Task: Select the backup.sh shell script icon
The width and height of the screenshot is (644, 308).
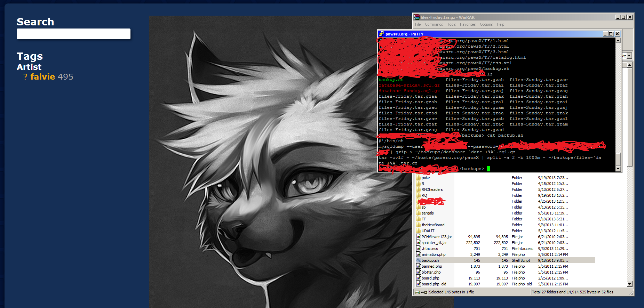Action: click(419, 260)
